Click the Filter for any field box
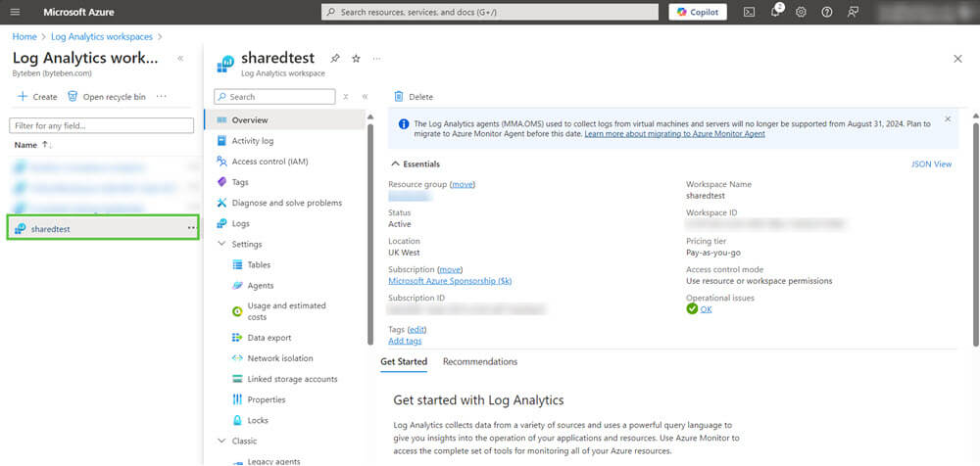 (101, 125)
